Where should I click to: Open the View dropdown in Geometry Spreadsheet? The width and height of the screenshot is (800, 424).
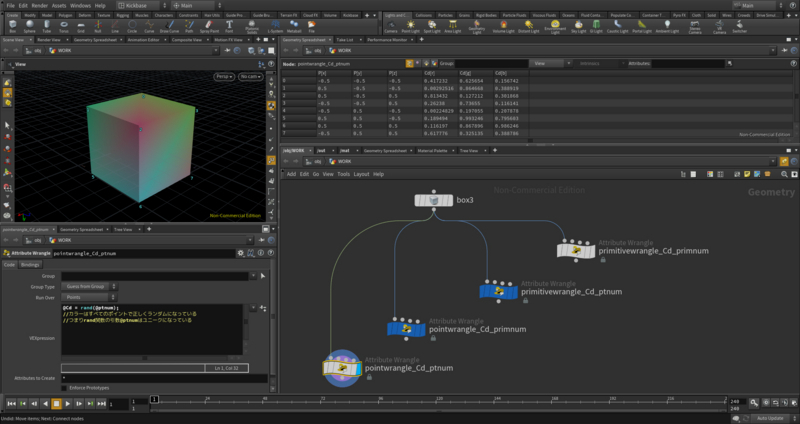(x=550, y=63)
